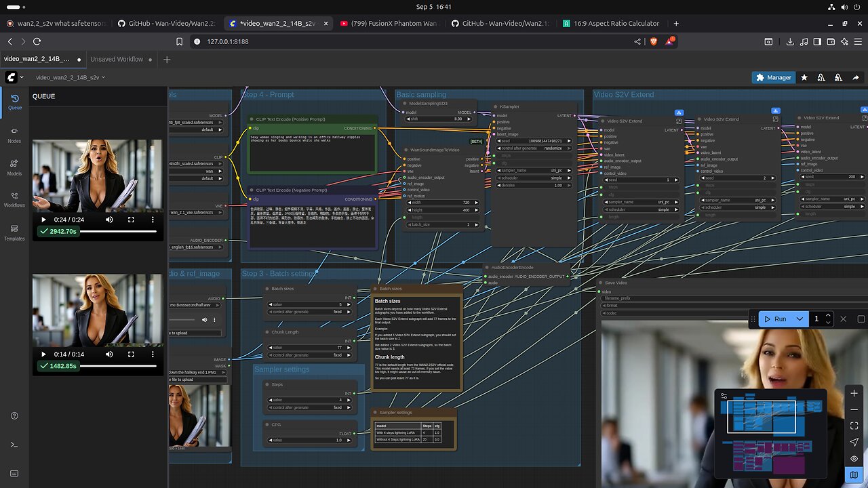The width and height of the screenshot is (868, 488).
Task: Click the Run button
Action: click(x=775, y=319)
